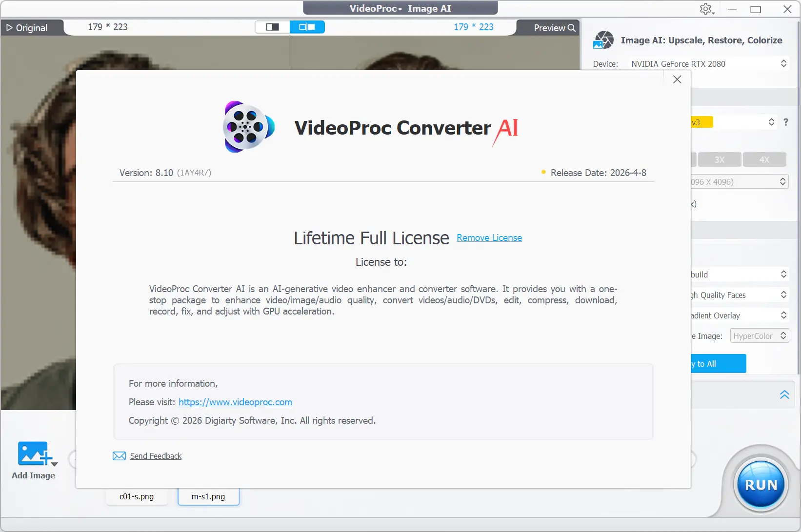Viewport: 801px width, 532px height.
Task: Click the Send Feedback link
Action: click(x=156, y=456)
